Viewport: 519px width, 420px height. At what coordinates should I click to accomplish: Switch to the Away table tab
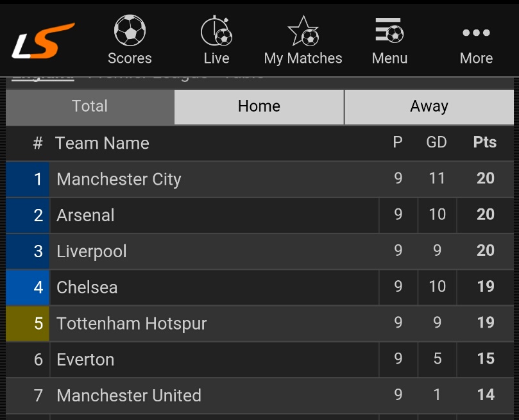coord(429,106)
